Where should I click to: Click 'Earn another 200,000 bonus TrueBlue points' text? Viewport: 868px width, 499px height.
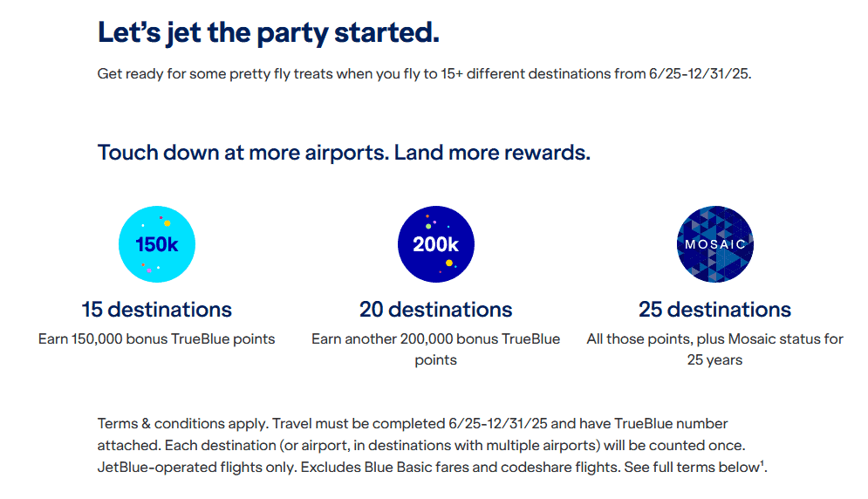click(x=435, y=348)
